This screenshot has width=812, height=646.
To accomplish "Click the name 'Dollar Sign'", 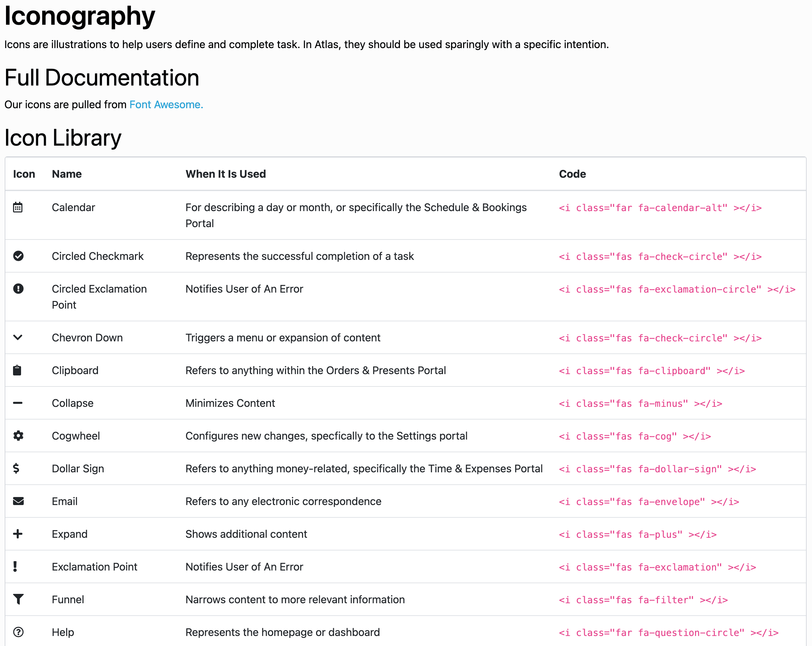I will pyautogui.click(x=78, y=469).
